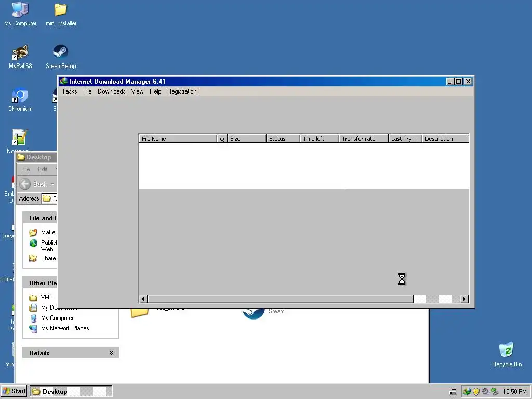Sort downloads by the Status column
Image resolution: width=532 pixels, height=399 pixels.
click(283, 138)
